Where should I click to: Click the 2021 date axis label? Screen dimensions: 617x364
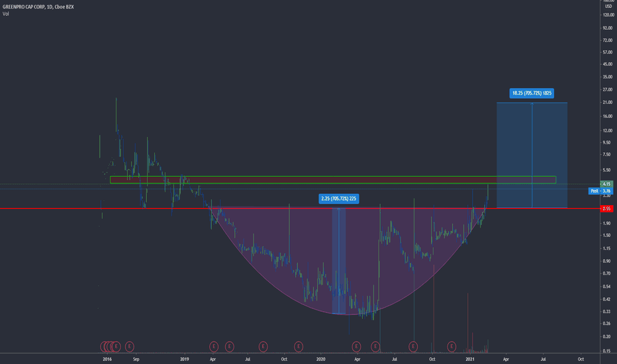(470, 359)
